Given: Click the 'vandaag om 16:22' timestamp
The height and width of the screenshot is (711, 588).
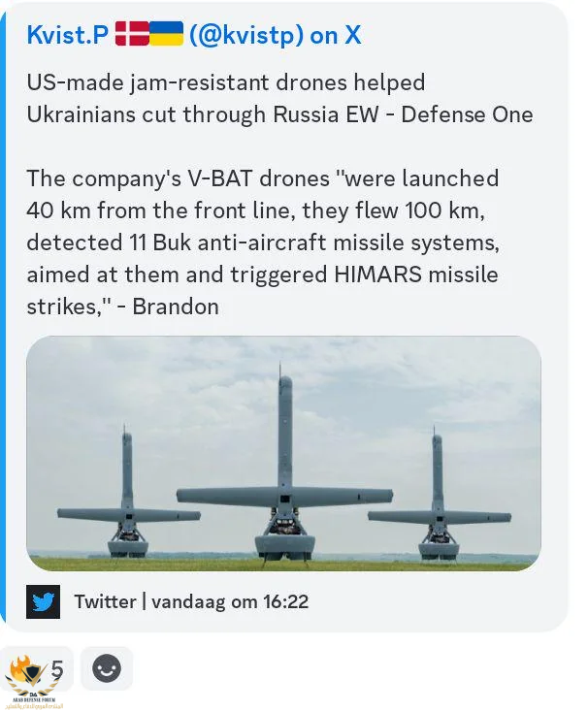Looking at the screenshot, I should coord(230,601).
